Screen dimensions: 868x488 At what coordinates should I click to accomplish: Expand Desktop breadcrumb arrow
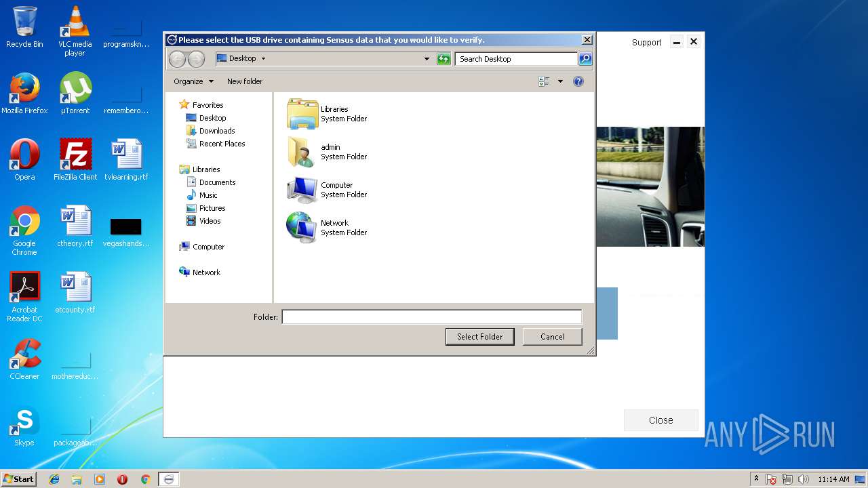coord(263,59)
